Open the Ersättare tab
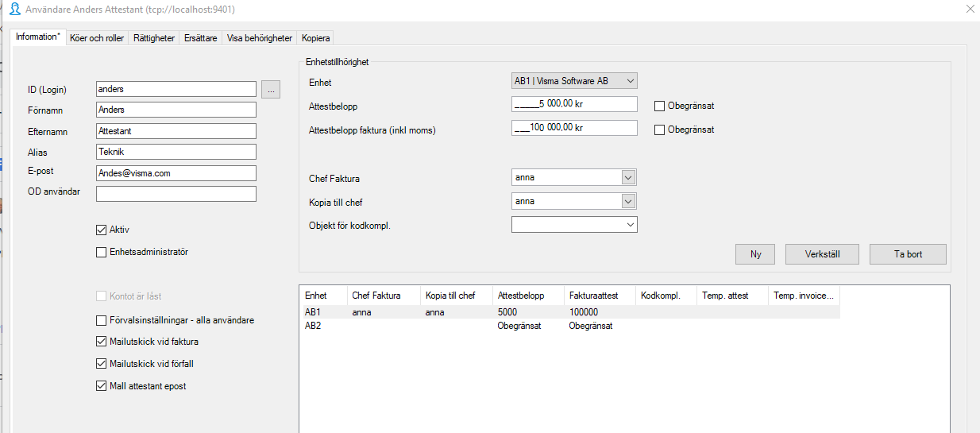The image size is (980, 433). click(x=201, y=37)
